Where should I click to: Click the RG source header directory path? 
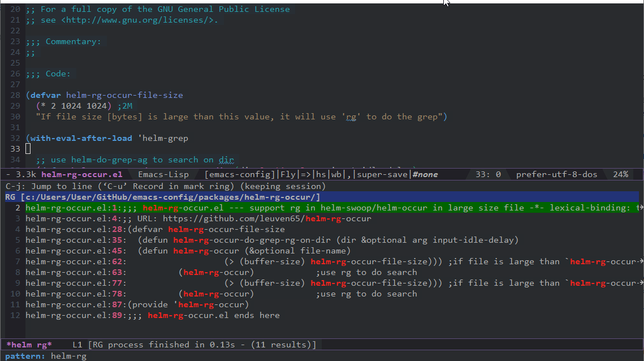point(170,197)
